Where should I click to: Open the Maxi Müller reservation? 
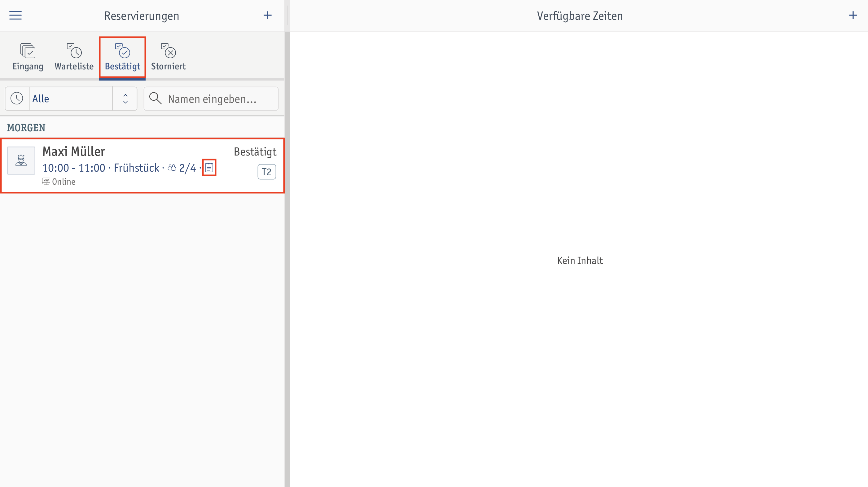coord(142,165)
